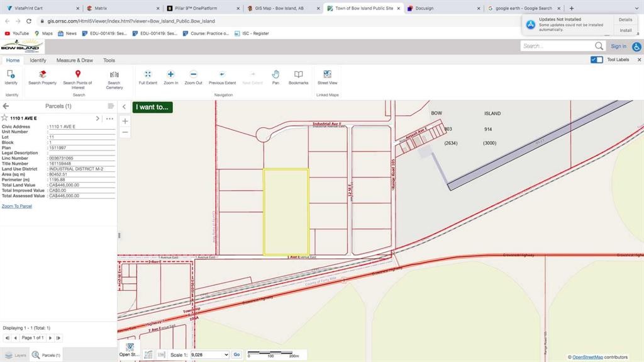Toggle the Tool Labels checkbox
Screen dimensions: 644x362
click(x=597, y=60)
